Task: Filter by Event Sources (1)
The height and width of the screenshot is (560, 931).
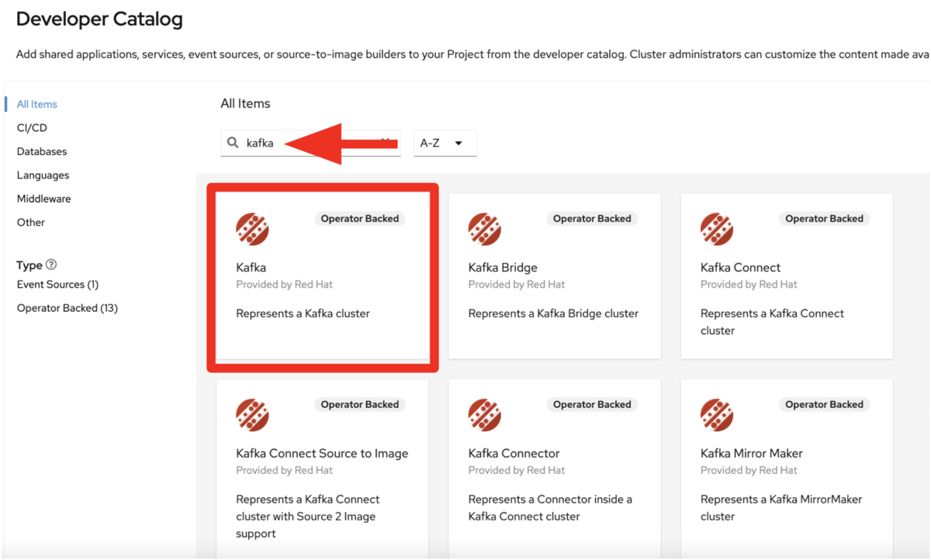Action: (x=58, y=285)
